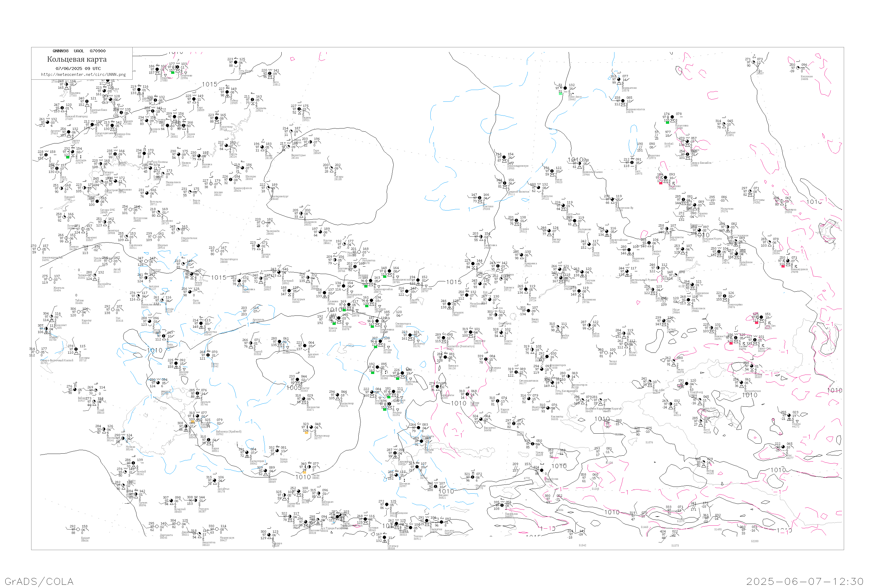This screenshot has height=588, width=882.
Task: Click the Усть-Кулом station circle symbol
Action: point(235,63)
